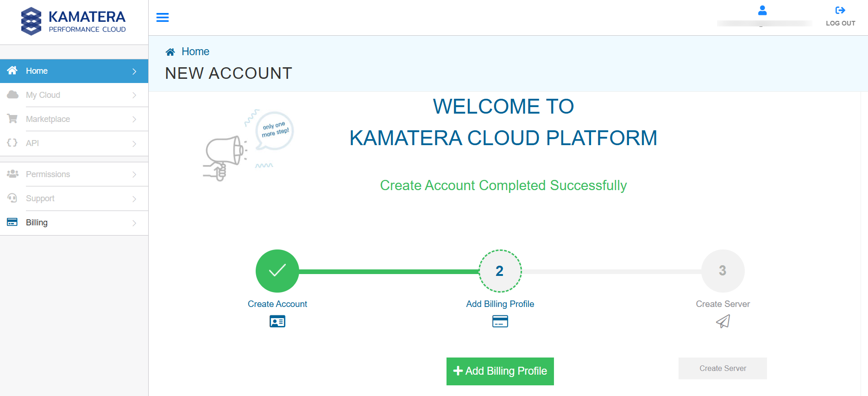
Task: Open API menu item
Action: pyautogui.click(x=74, y=143)
